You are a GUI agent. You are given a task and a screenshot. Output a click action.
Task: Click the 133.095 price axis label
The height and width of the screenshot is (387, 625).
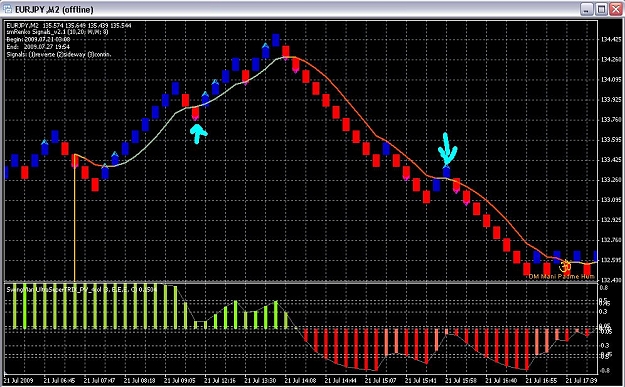pos(611,200)
